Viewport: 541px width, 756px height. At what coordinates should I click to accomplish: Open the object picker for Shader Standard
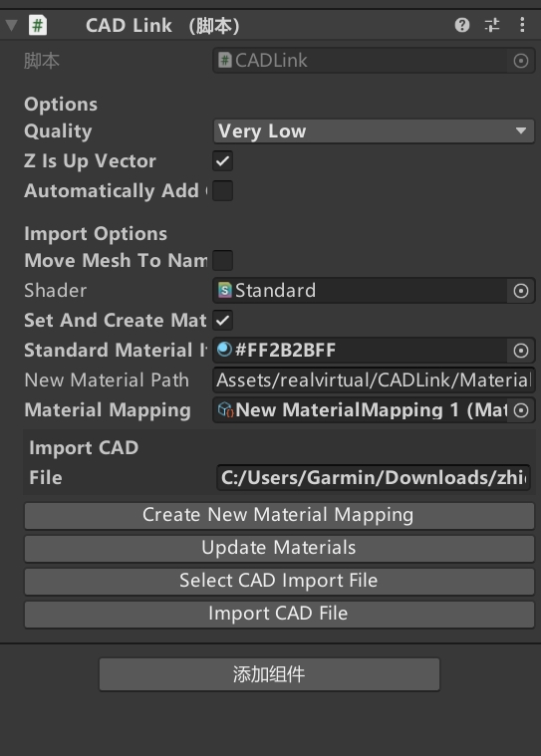(521, 291)
